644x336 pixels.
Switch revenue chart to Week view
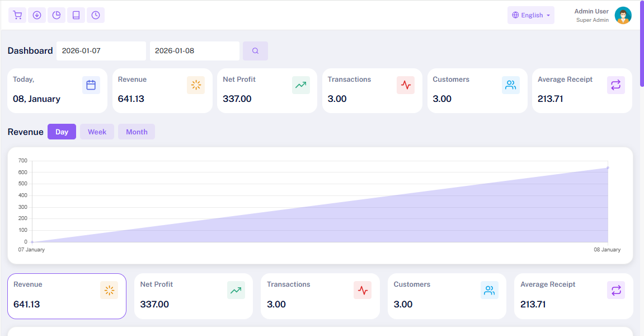pyautogui.click(x=97, y=132)
